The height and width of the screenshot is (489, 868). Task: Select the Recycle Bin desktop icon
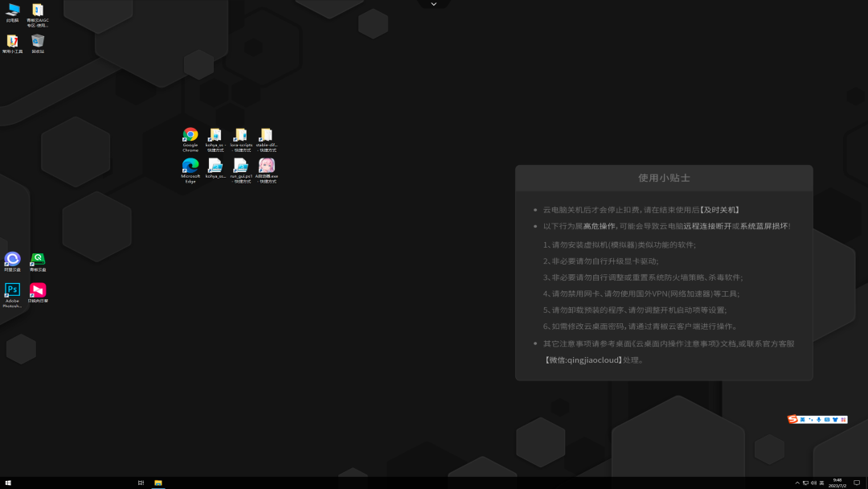pyautogui.click(x=38, y=43)
